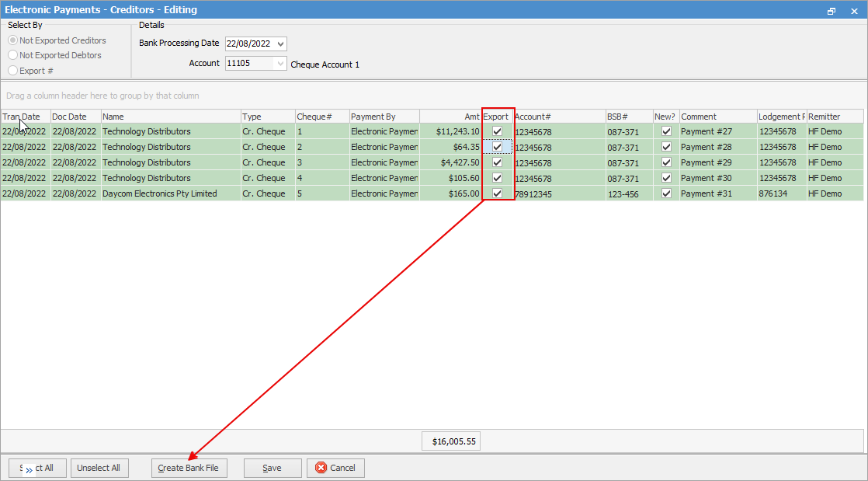This screenshot has width=868, height=481.
Task: Sort by Tran Date column header
Action: pyautogui.click(x=26, y=117)
